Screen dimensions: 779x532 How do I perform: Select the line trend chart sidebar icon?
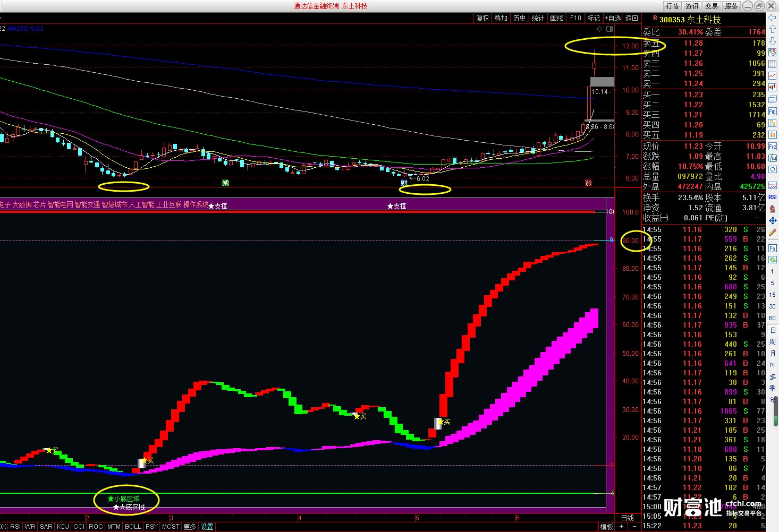[772, 75]
